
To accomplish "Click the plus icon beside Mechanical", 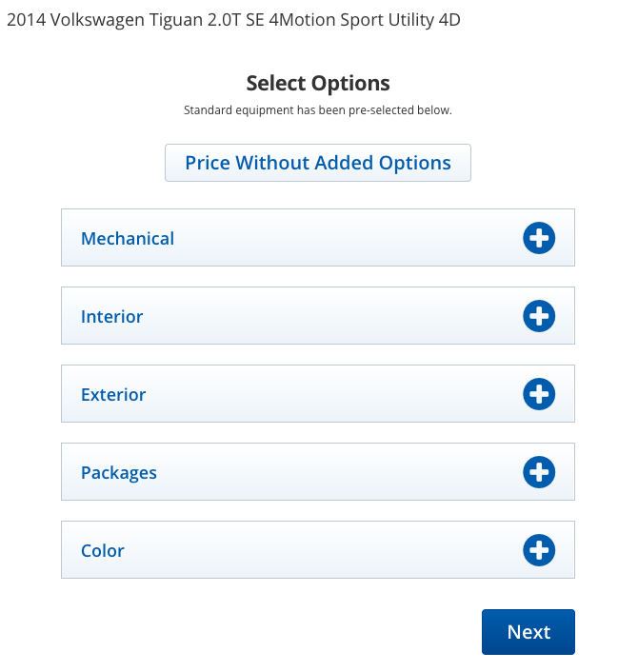I will pos(539,238).
